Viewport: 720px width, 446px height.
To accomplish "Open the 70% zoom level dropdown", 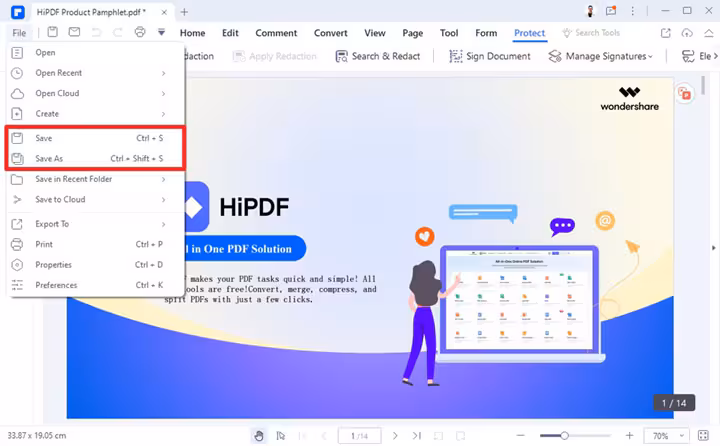I will pyautogui.click(x=665, y=435).
